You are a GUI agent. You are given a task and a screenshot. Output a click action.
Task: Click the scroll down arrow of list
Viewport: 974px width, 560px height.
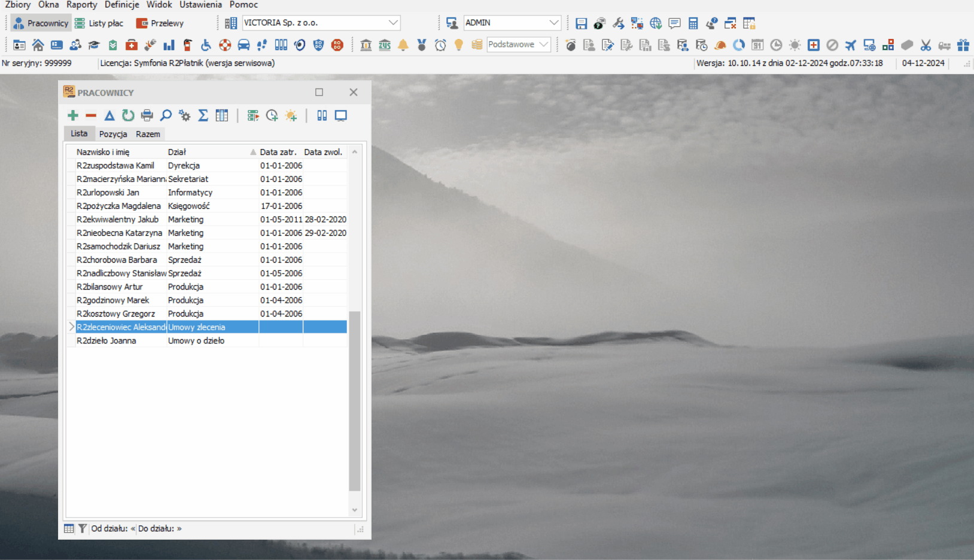(355, 510)
